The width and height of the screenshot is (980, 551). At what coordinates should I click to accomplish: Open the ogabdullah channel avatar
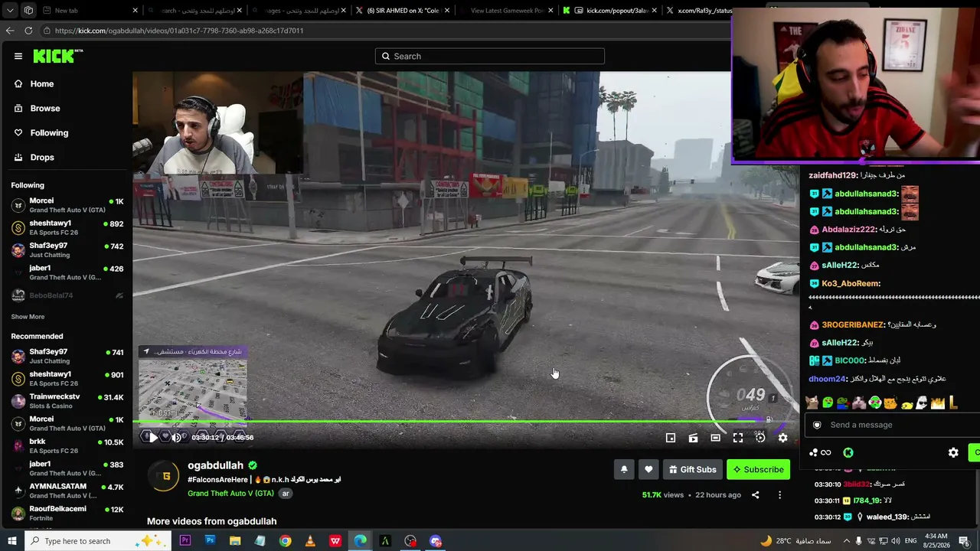coord(163,477)
